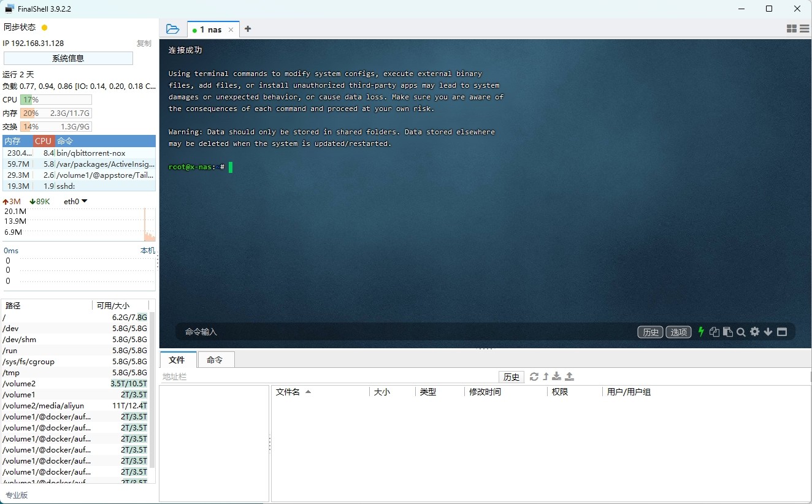Toggle the green lightning accelerator icon
Viewport: 812px width, 504px height.
click(701, 332)
